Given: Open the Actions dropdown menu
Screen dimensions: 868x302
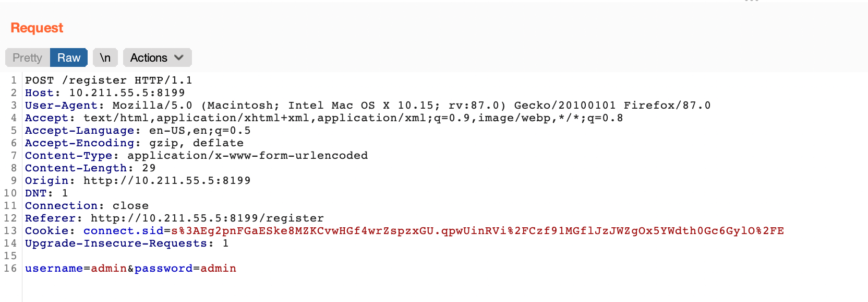Looking at the screenshot, I should (149, 57).
